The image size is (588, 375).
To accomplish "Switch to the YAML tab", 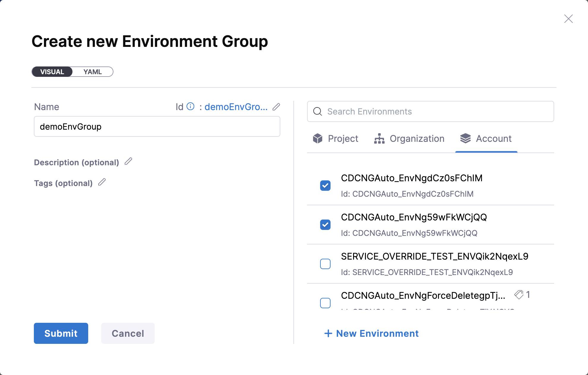I will 92,71.
